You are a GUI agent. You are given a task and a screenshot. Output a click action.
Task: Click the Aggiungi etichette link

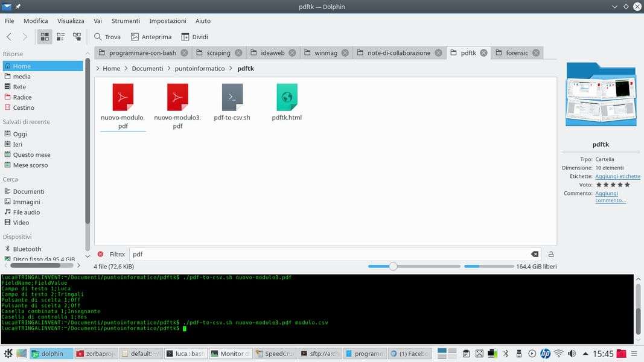click(x=617, y=176)
